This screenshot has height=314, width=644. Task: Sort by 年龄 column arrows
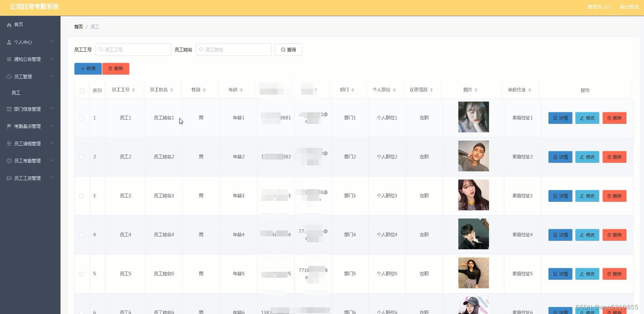tap(241, 90)
